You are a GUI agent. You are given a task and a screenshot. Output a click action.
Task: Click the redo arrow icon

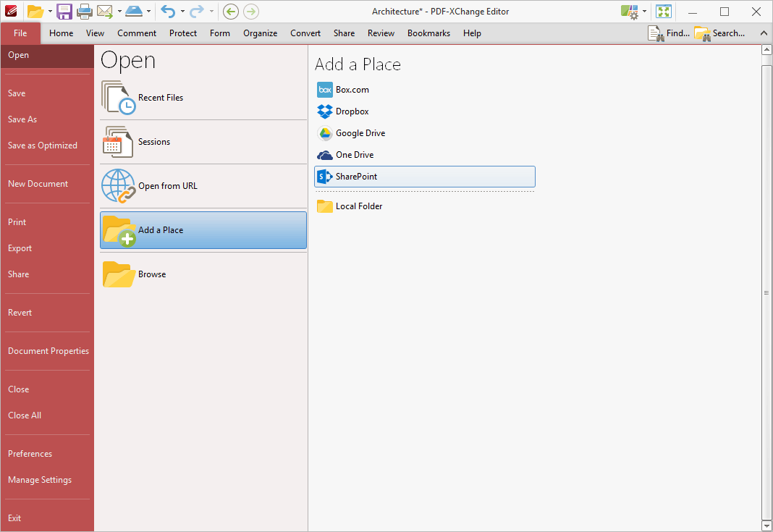(197, 12)
